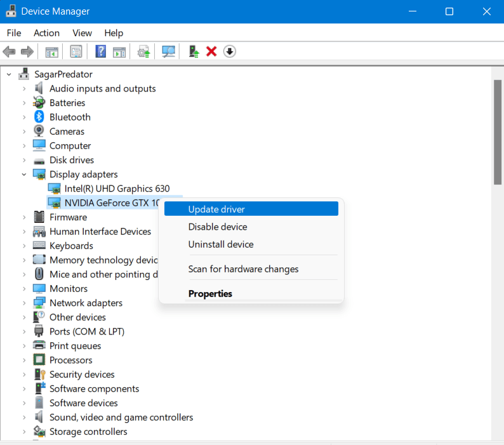Open the Help menu
Viewport: 504px width, 445px height.
click(x=114, y=33)
